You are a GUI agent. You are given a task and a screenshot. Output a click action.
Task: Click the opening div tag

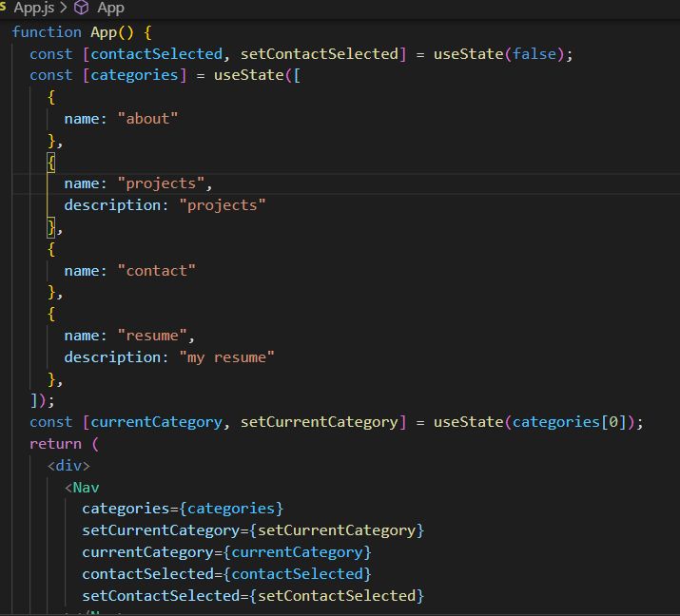[68, 466]
